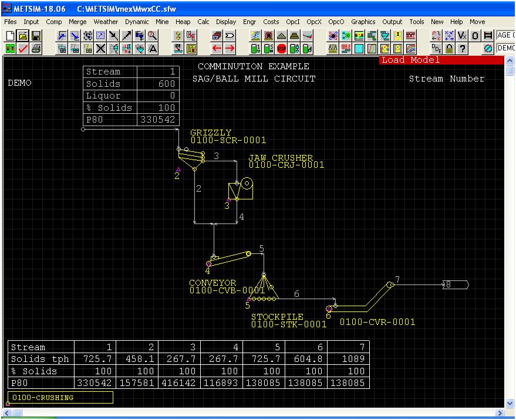This screenshot has height=420, width=516.
Task: Open the Heap menu
Action: point(183,22)
